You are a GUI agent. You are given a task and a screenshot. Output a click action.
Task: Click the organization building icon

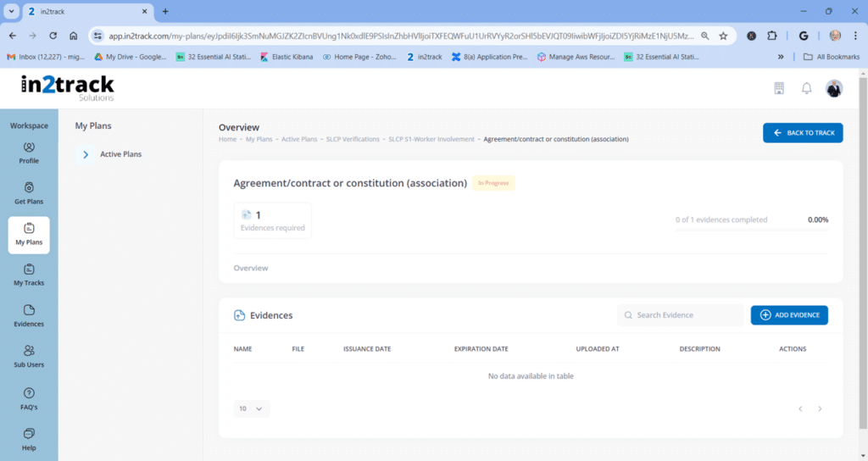tap(779, 89)
